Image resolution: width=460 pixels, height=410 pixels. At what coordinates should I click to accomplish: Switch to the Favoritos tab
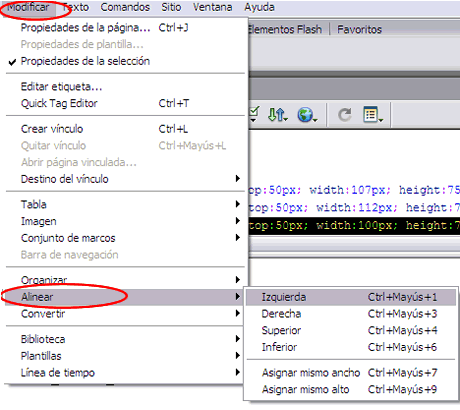click(359, 29)
